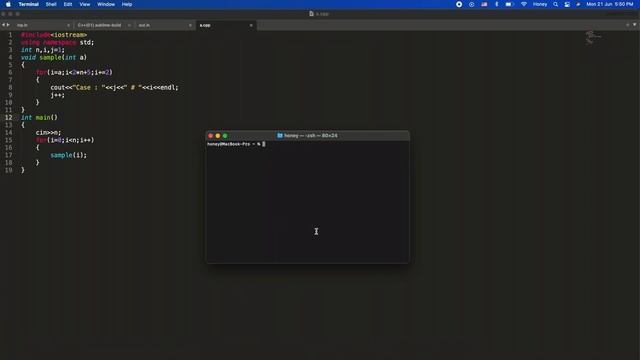640x360 pixels.
Task: Minimize the Terminal window with yellow button
Action: coord(218,136)
